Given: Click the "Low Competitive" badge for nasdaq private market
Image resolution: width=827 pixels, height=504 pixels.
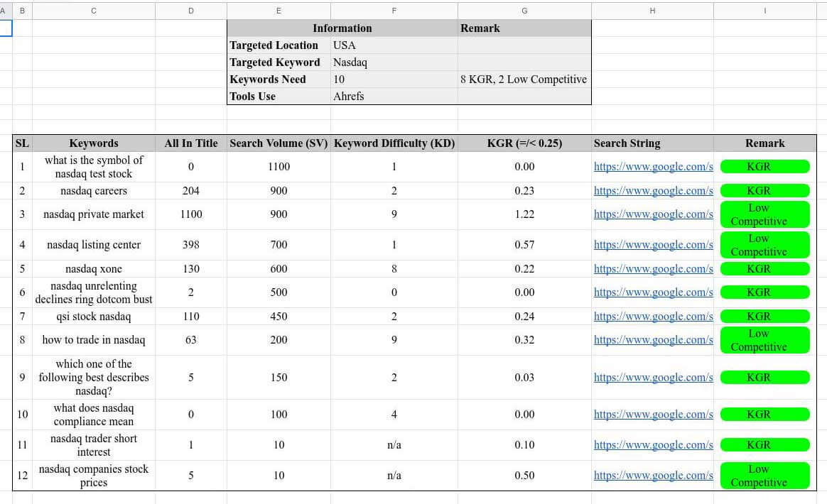Looking at the screenshot, I should click(764, 214).
